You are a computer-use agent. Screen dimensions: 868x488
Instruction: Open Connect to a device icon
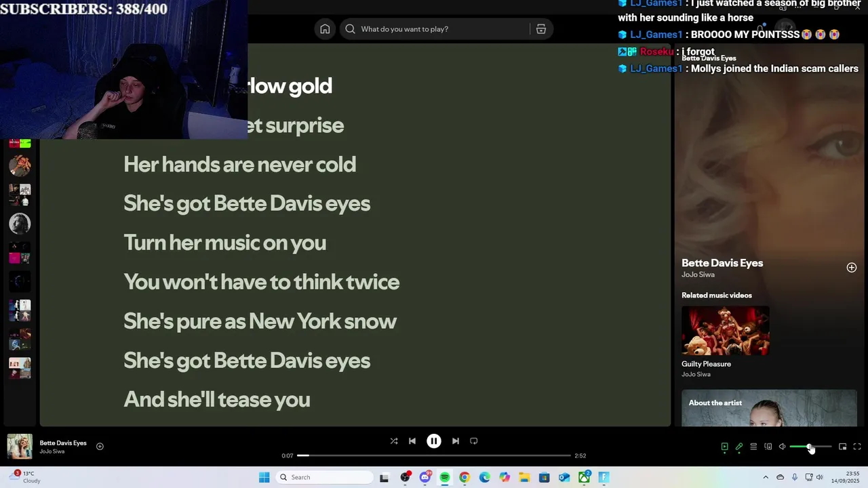[768, 447]
